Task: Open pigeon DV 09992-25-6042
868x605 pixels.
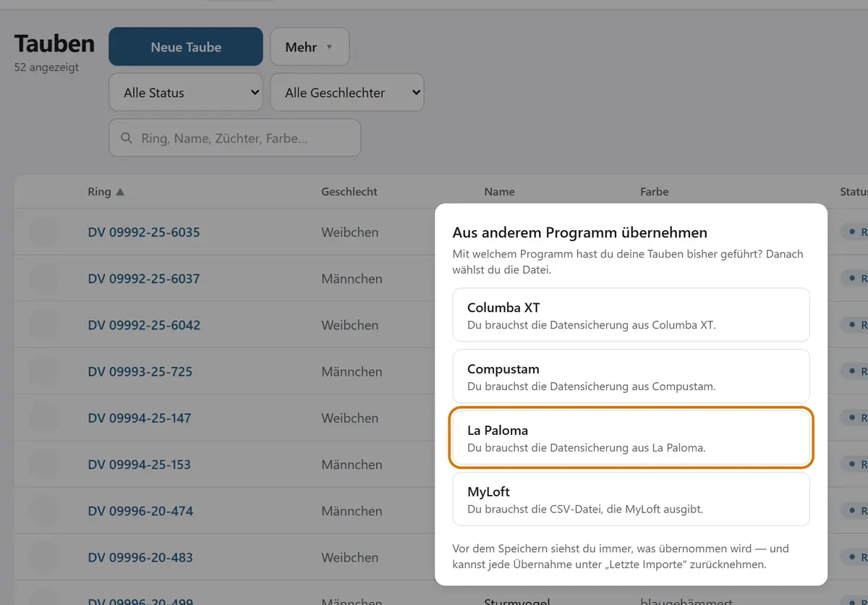Action: (144, 325)
